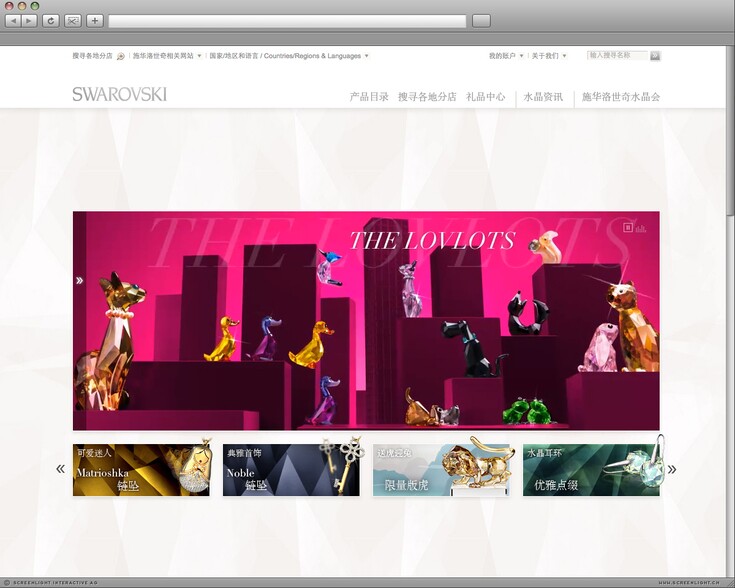The height and width of the screenshot is (588, 735).
Task: Click the store locator icon beside 搜寻各地分店
Action: (120, 56)
